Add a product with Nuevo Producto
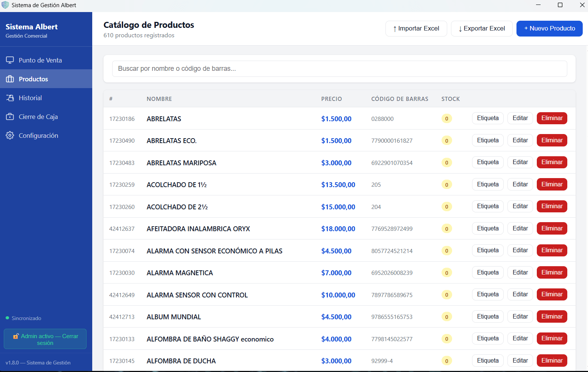The height and width of the screenshot is (372, 588). pyautogui.click(x=550, y=29)
